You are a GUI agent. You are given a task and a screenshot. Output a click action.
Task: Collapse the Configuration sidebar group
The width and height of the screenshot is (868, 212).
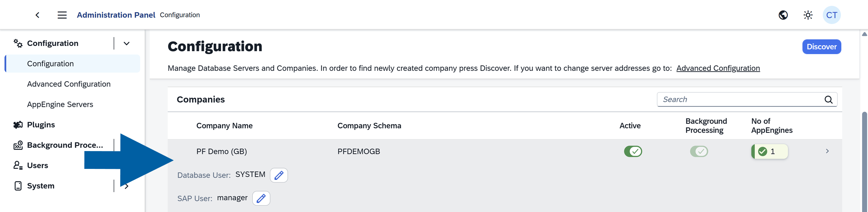[x=126, y=43]
